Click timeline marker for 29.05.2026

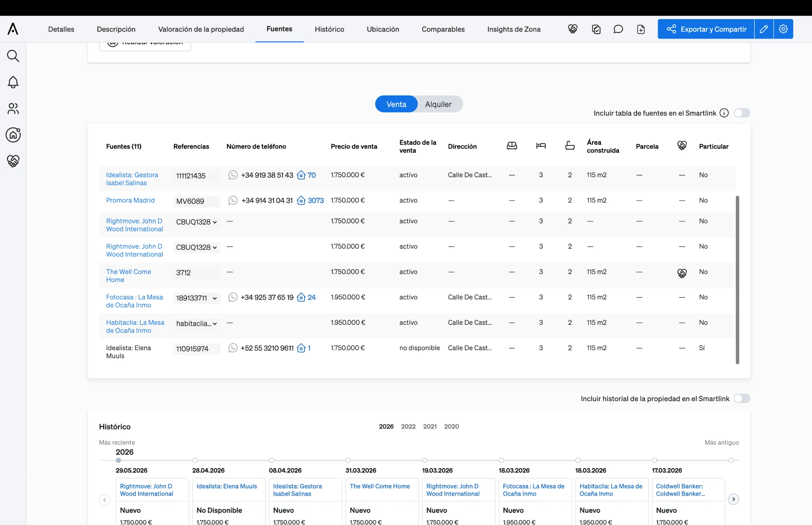118,460
